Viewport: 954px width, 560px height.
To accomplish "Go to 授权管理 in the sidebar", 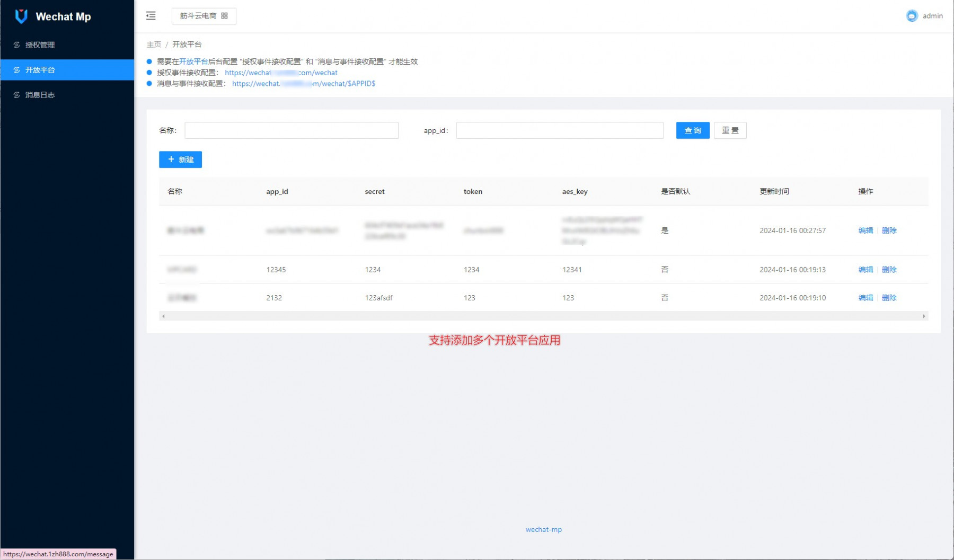I will [x=67, y=45].
